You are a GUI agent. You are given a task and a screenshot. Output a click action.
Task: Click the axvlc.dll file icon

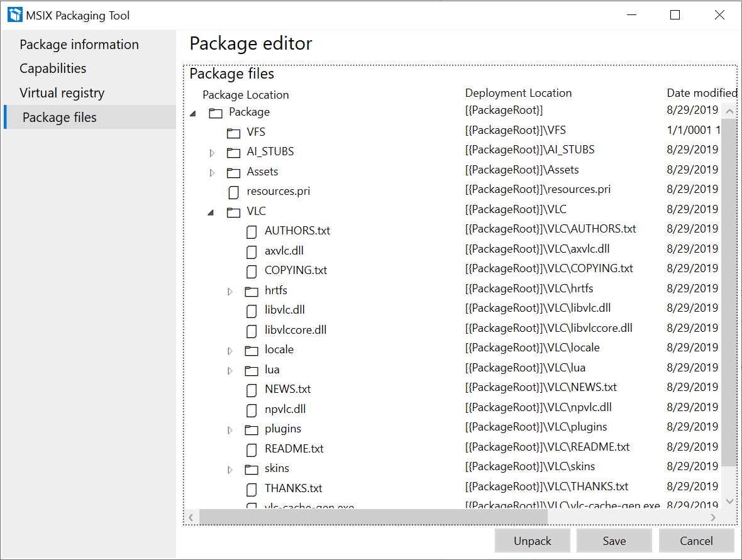[x=252, y=251]
